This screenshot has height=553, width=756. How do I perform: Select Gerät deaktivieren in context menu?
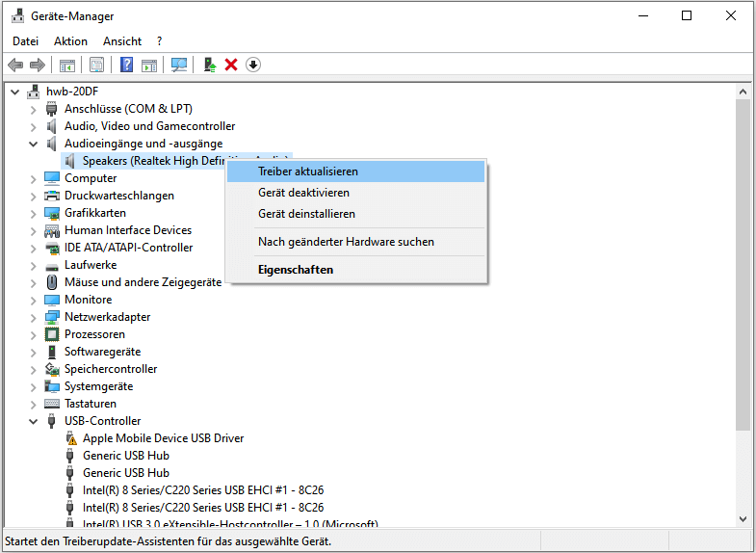tap(303, 193)
